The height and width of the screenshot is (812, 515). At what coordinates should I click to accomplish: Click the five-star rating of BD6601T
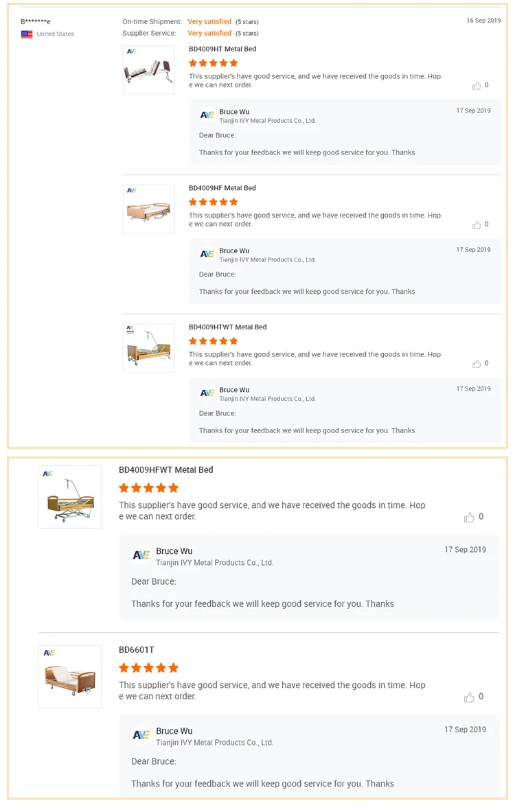[148, 668]
